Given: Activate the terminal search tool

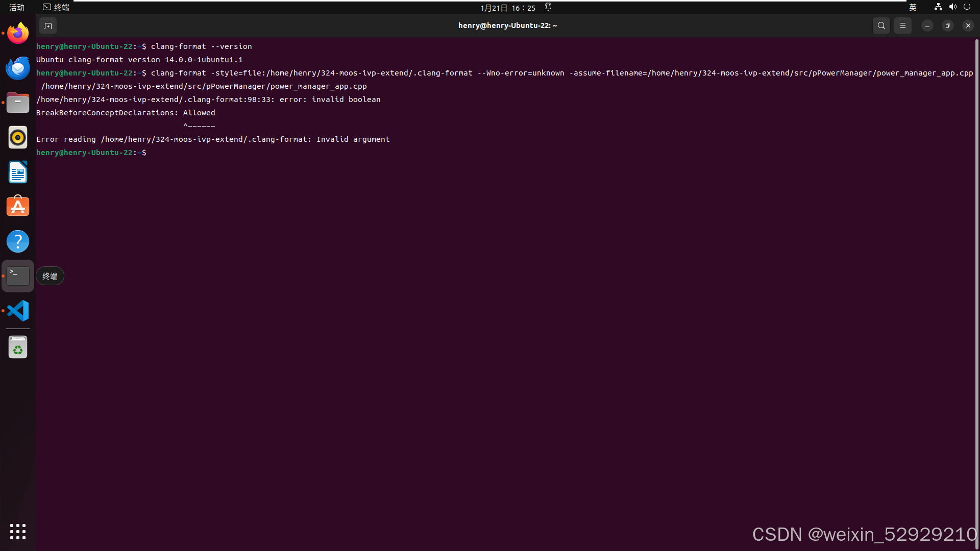Looking at the screenshot, I should tap(881, 25).
